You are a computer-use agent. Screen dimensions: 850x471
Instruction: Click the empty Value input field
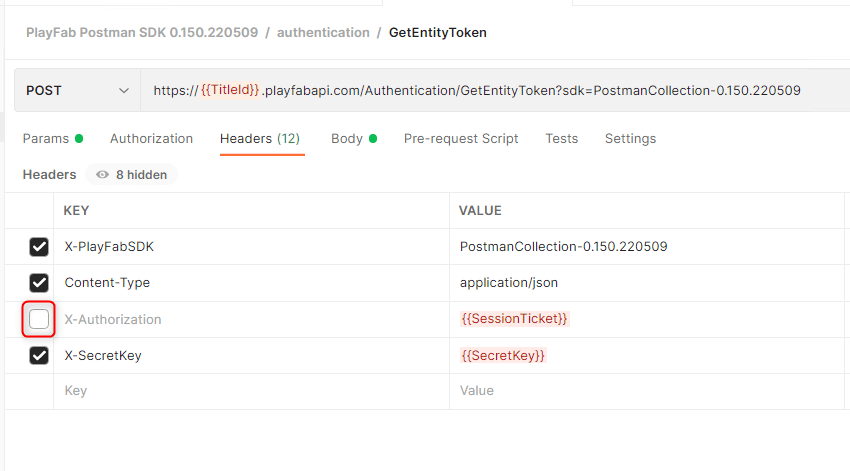click(647, 391)
